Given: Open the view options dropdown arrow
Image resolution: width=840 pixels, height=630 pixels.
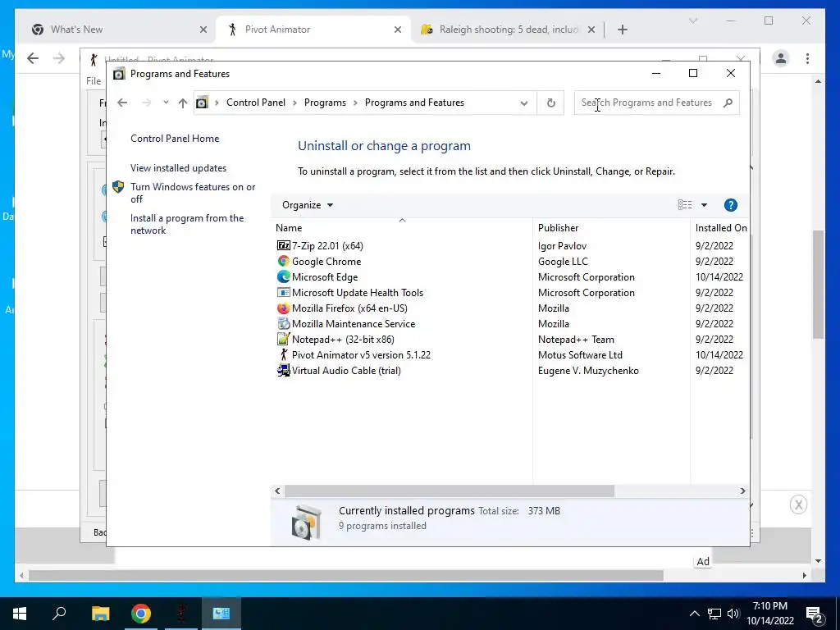Looking at the screenshot, I should [704, 204].
